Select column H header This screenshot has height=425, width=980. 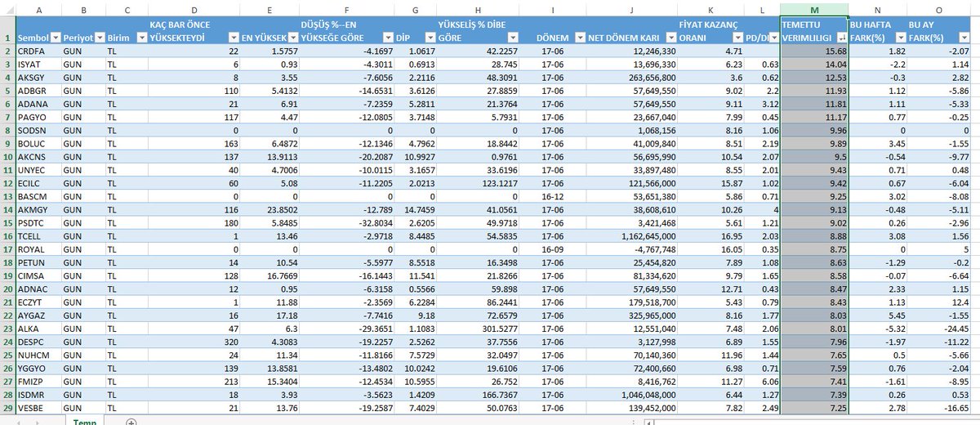pos(479,9)
